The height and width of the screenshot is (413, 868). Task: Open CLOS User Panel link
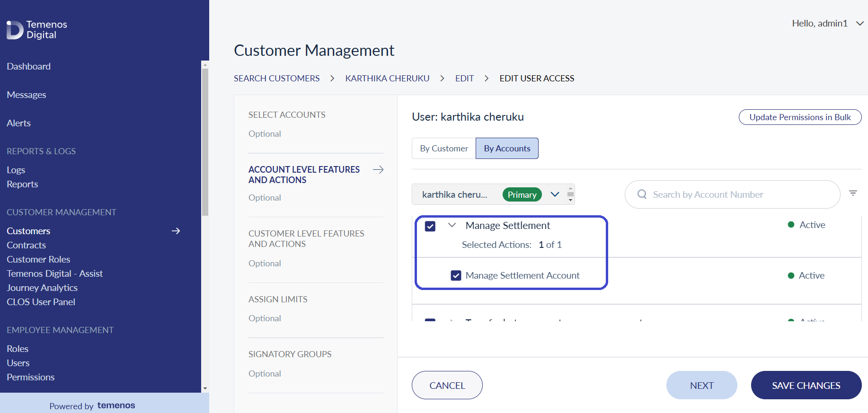(41, 302)
